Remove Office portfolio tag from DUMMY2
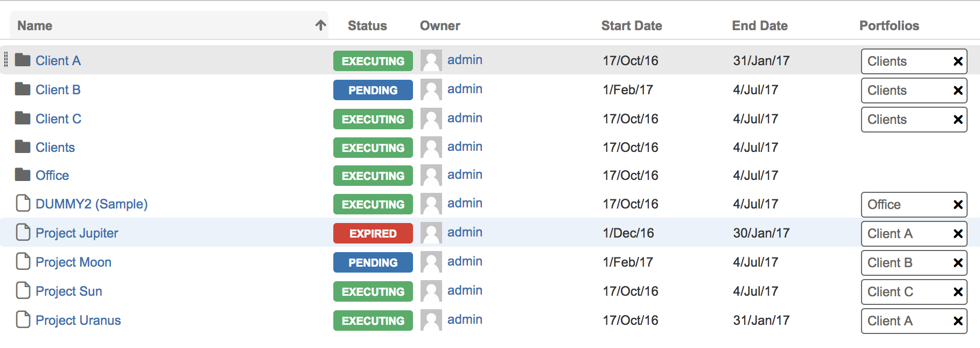980x348 pixels. [x=958, y=205]
